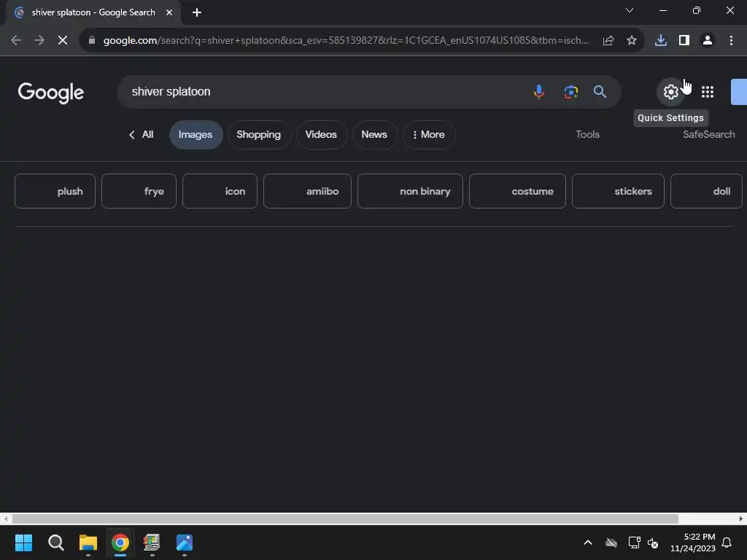This screenshot has width=747, height=560.
Task: Click the scrollbar left arrow
Action: (x=5, y=518)
